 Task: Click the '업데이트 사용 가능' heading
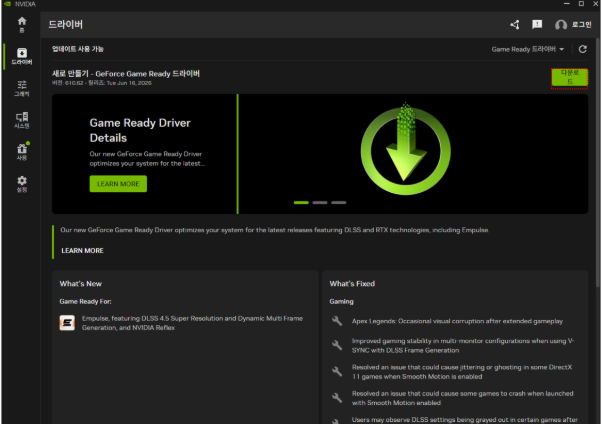click(x=78, y=49)
